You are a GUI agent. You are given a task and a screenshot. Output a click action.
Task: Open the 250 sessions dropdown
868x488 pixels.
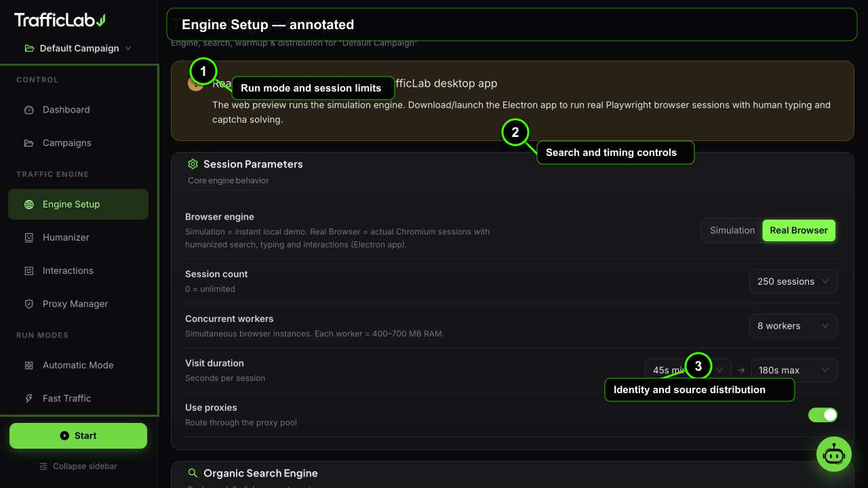point(793,281)
